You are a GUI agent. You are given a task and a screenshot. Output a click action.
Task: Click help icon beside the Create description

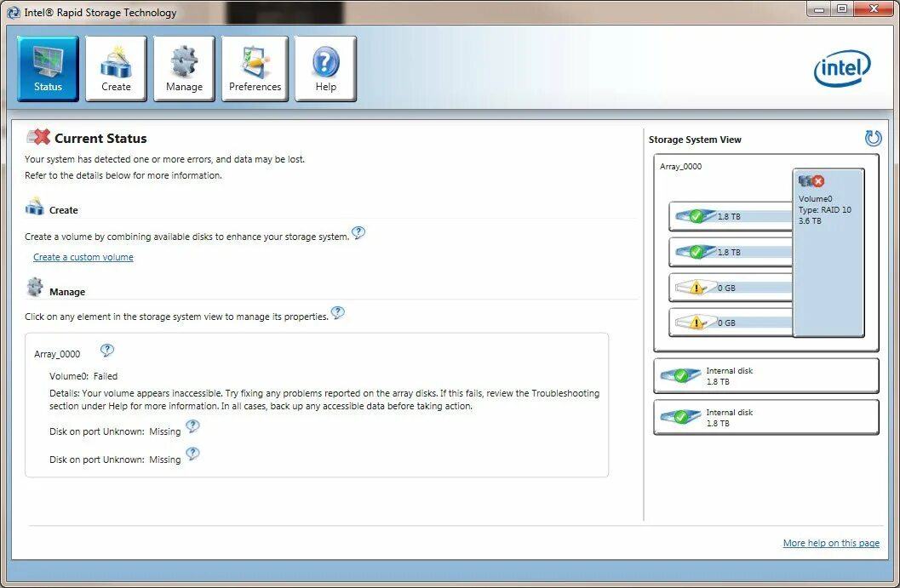click(358, 233)
